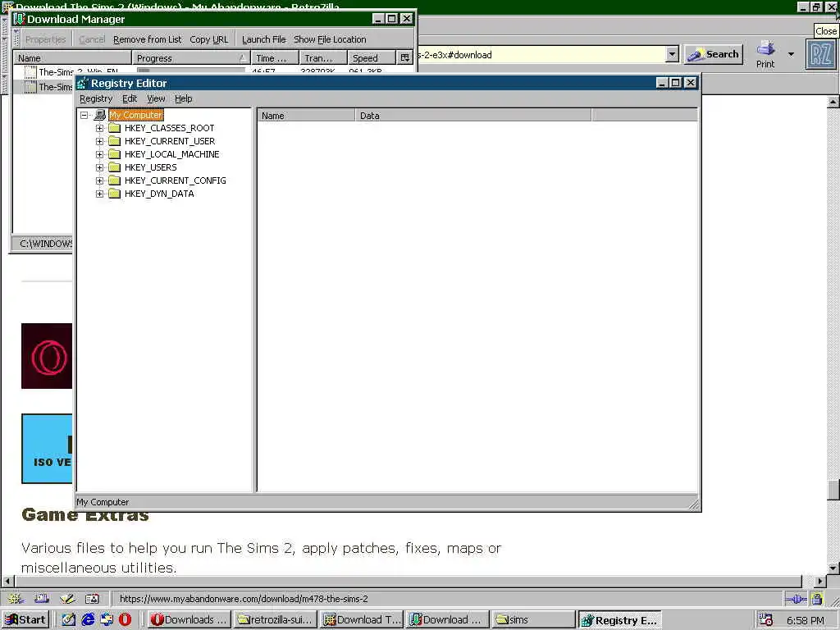Click Launch File in Download Manager
Viewport: 840px width, 630px height.
point(263,39)
